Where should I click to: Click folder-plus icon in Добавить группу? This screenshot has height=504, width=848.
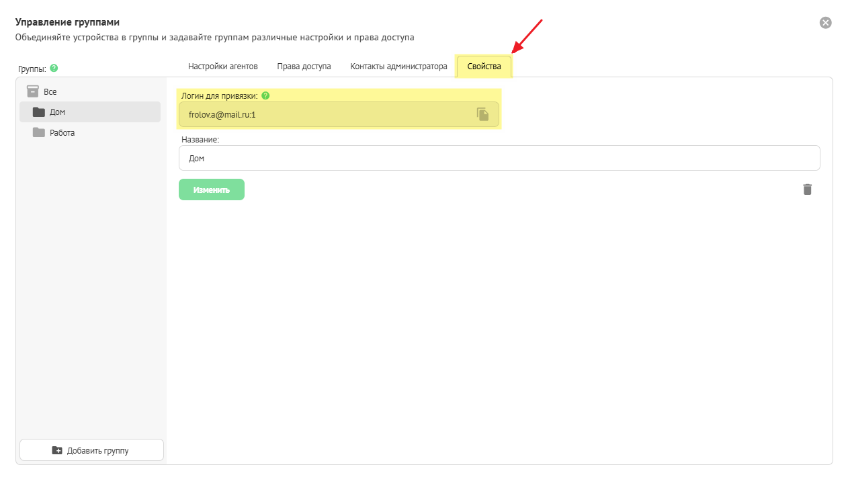click(x=57, y=450)
